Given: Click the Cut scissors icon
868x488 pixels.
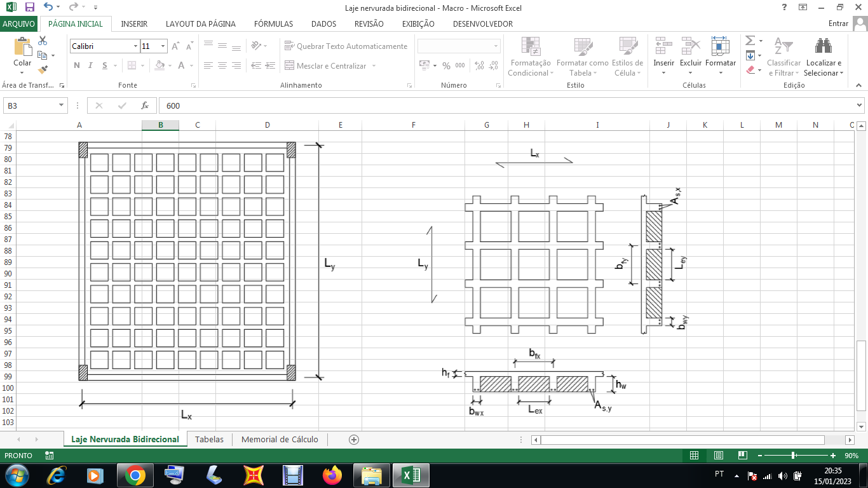Looking at the screenshot, I should (x=43, y=41).
